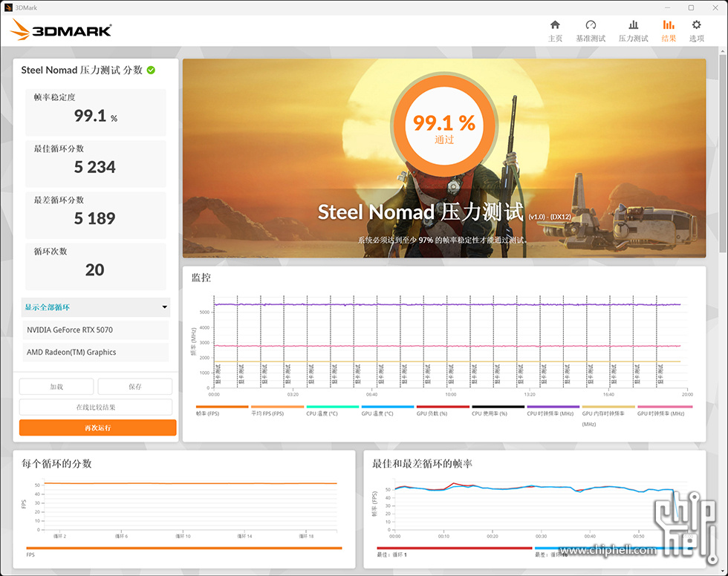Expand the AMD Radeon(TM) Graphics entry
The image size is (728, 576).
(95, 352)
